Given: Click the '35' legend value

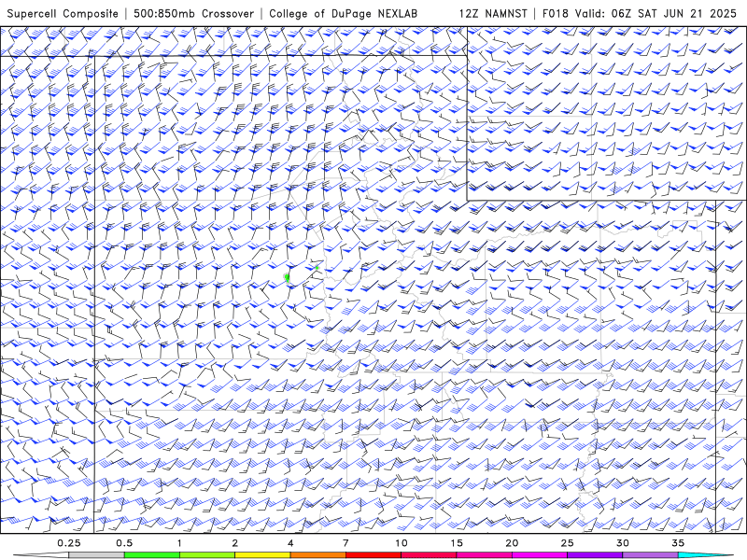Looking at the screenshot, I should click(679, 543).
